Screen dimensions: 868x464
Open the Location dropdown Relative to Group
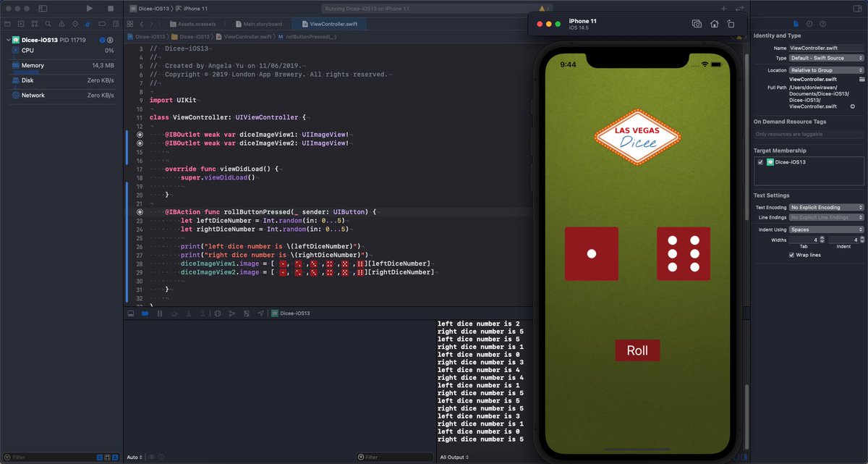point(827,70)
